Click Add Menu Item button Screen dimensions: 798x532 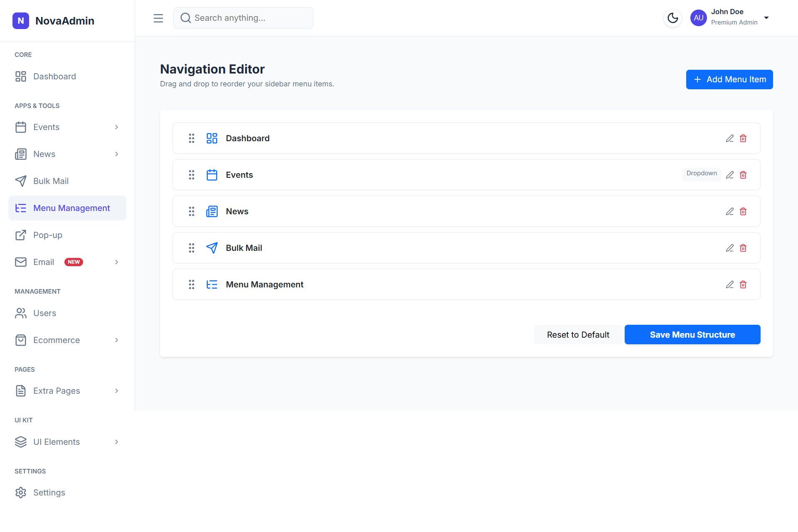(729, 79)
